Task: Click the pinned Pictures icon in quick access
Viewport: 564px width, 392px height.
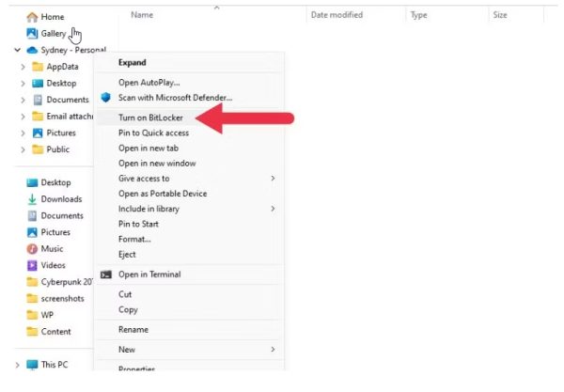Action: [x=32, y=232]
